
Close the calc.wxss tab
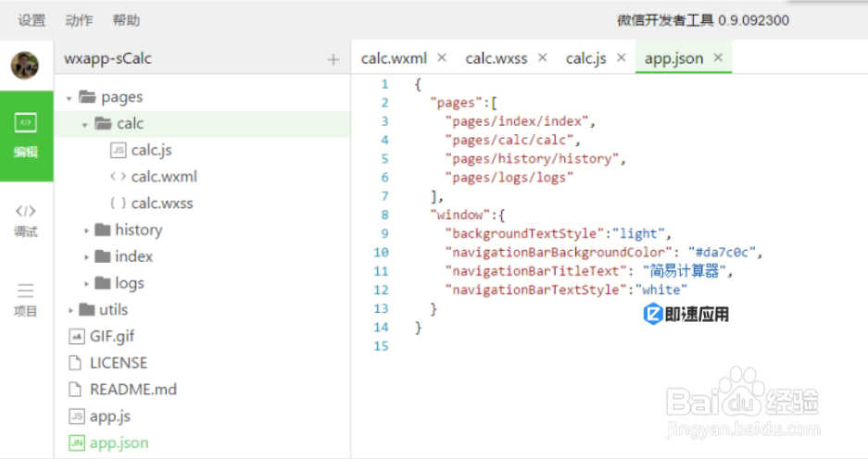(x=543, y=57)
